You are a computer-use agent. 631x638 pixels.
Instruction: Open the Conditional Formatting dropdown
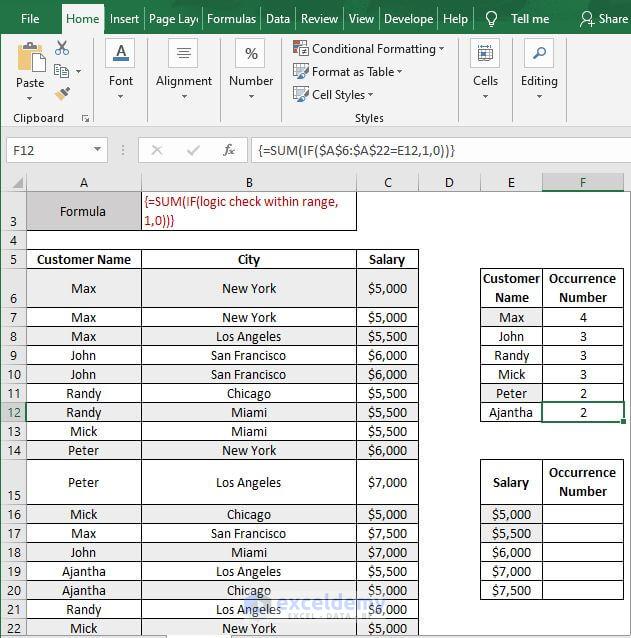click(441, 49)
